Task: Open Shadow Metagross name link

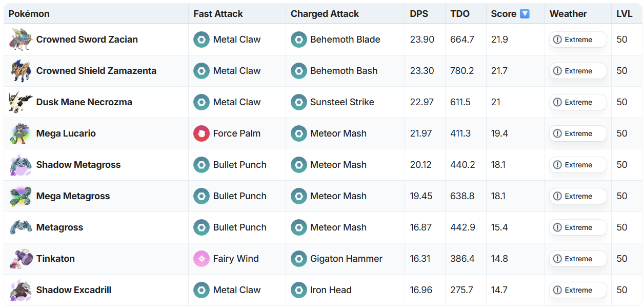Action: pos(78,165)
